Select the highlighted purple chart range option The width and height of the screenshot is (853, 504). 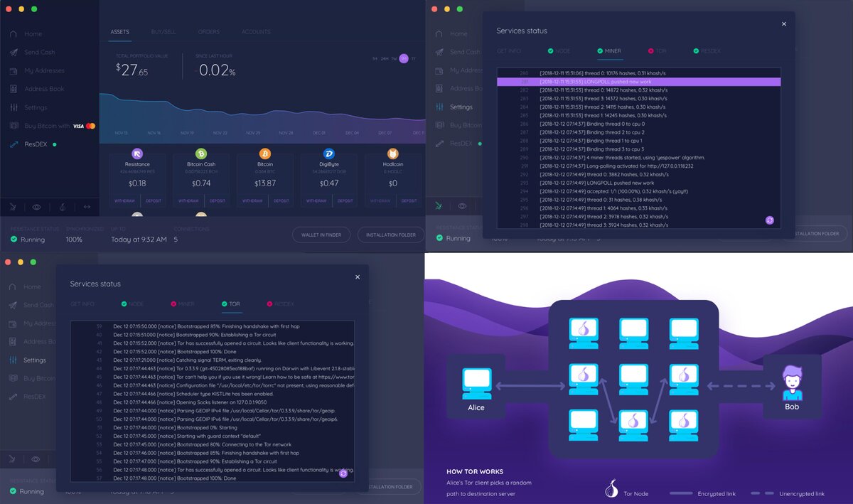pos(404,58)
